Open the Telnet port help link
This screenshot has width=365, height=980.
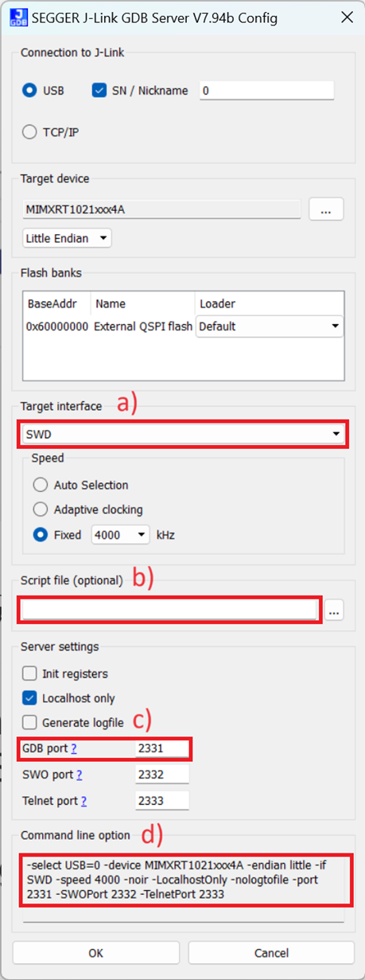click(83, 801)
